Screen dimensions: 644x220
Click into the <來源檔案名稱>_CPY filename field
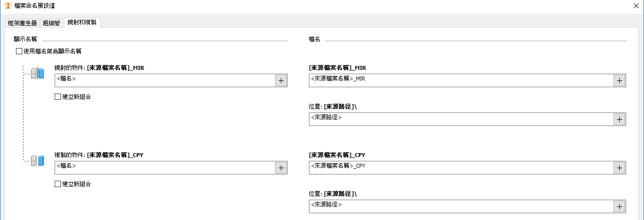(x=459, y=168)
